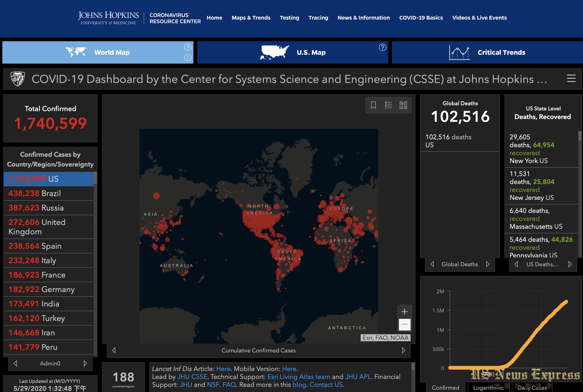
Task: Select the 186,923 France row
Action: pyautogui.click(x=49, y=275)
